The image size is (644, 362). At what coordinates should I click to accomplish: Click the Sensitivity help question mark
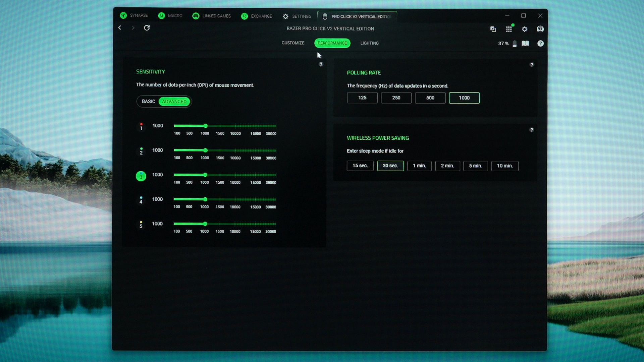click(321, 64)
